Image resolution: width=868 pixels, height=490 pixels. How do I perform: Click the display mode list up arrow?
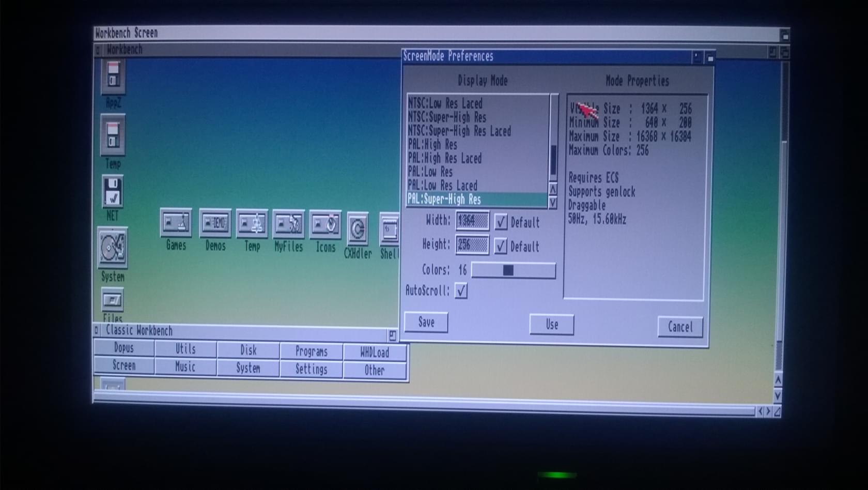553,189
